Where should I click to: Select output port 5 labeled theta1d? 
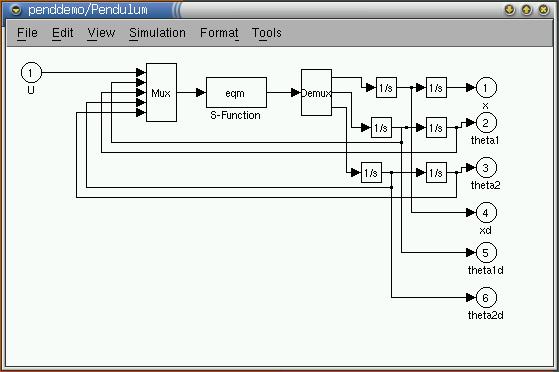[x=486, y=253]
